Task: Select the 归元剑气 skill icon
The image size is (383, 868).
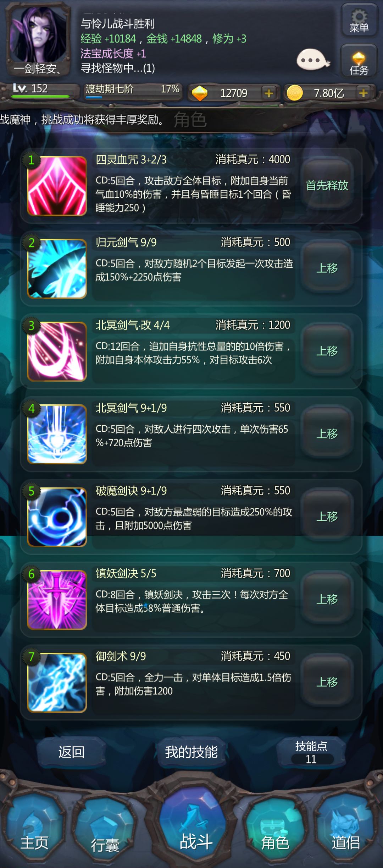Action: tap(57, 269)
